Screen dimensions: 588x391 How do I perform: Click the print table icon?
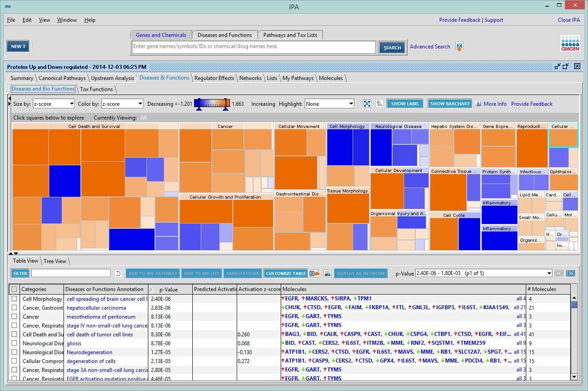[327, 273]
